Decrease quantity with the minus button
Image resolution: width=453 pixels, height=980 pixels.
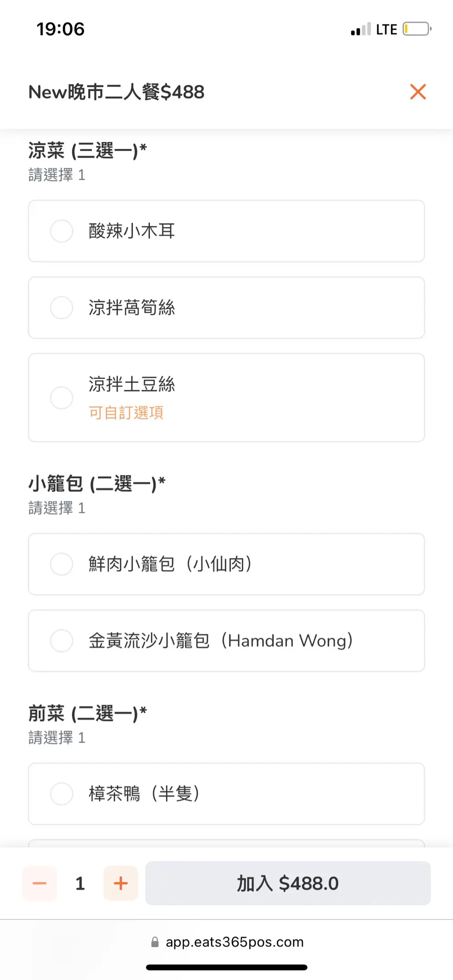[x=40, y=883]
